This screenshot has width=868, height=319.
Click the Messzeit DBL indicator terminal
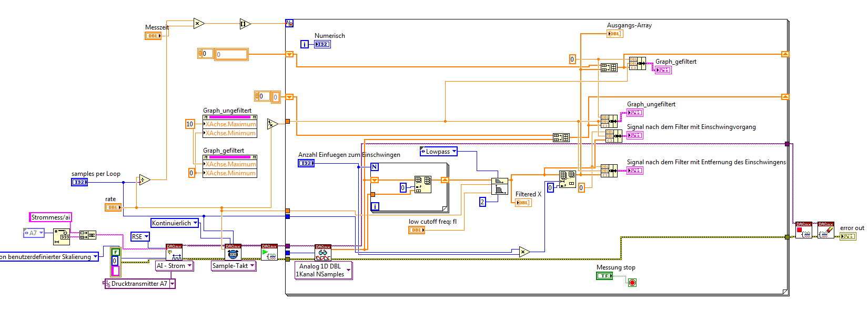153,36
